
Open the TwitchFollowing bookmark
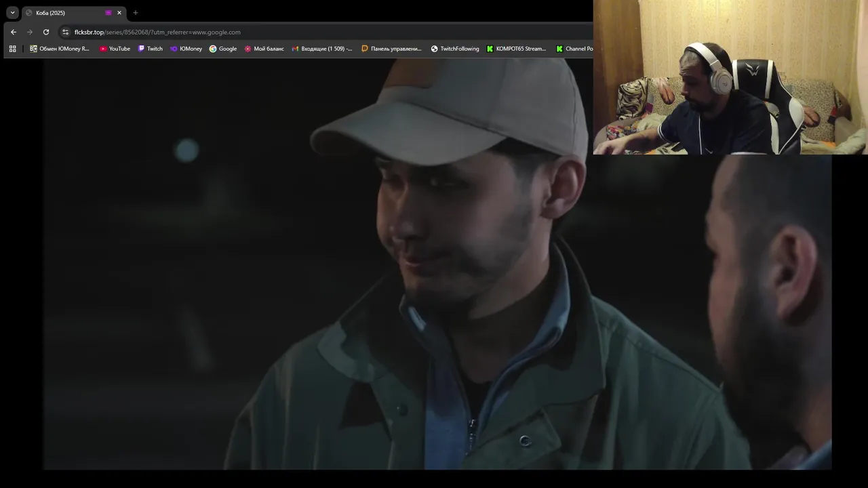tap(455, 49)
